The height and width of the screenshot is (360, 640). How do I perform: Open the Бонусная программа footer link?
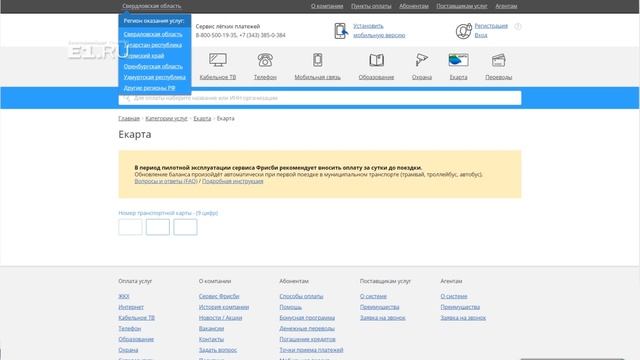coord(307,318)
